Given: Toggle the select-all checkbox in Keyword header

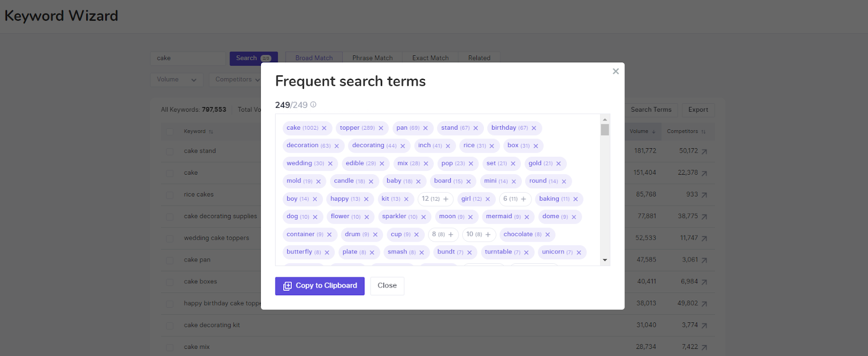Looking at the screenshot, I should click(x=170, y=132).
